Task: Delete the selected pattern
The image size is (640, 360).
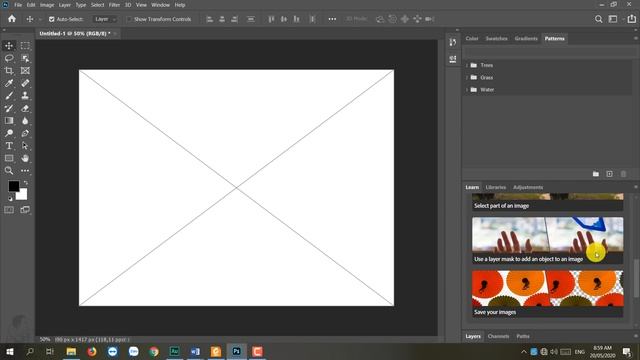Action: point(623,174)
